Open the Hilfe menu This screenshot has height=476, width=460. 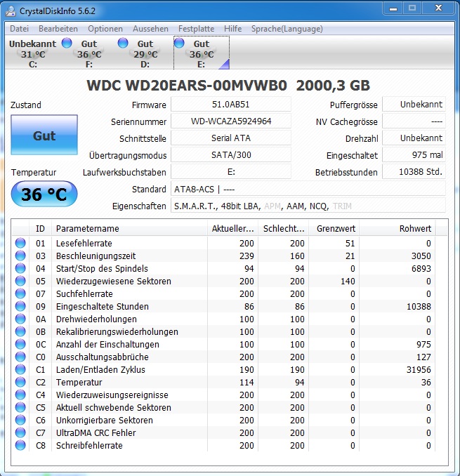pyautogui.click(x=233, y=29)
